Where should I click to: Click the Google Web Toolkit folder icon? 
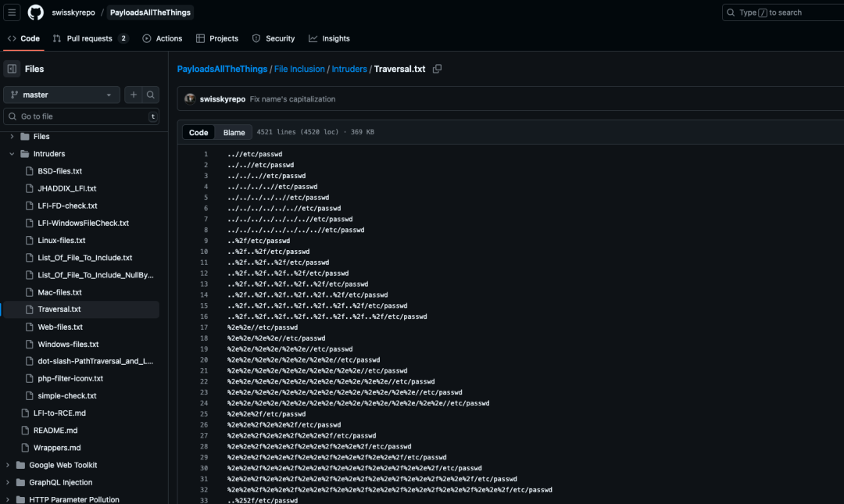20,465
